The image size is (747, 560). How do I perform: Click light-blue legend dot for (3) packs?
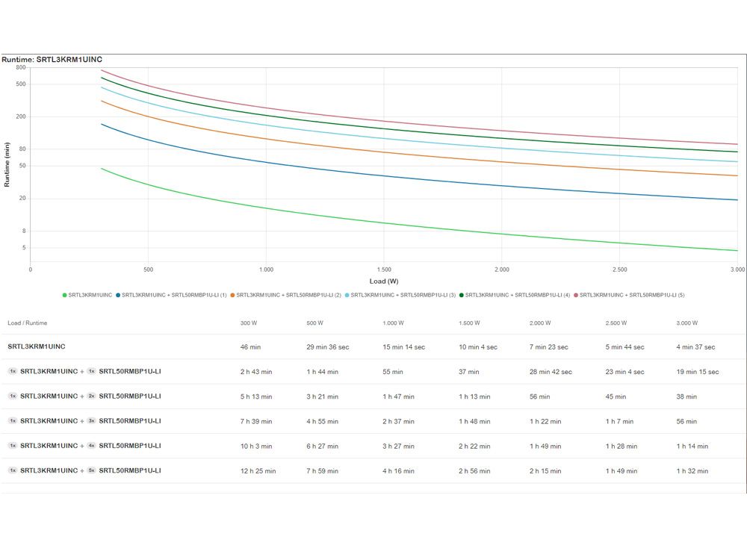coord(347,295)
